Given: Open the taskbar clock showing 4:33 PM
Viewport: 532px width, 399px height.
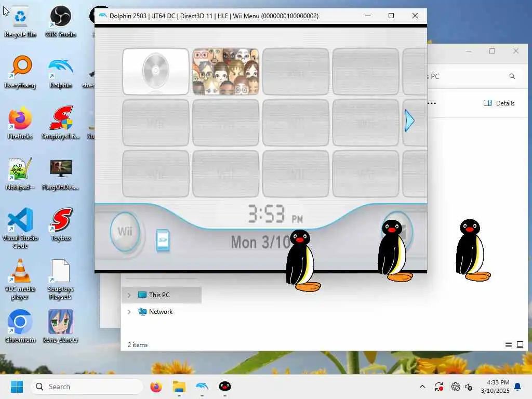Looking at the screenshot, I should pyautogui.click(x=495, y=387).
